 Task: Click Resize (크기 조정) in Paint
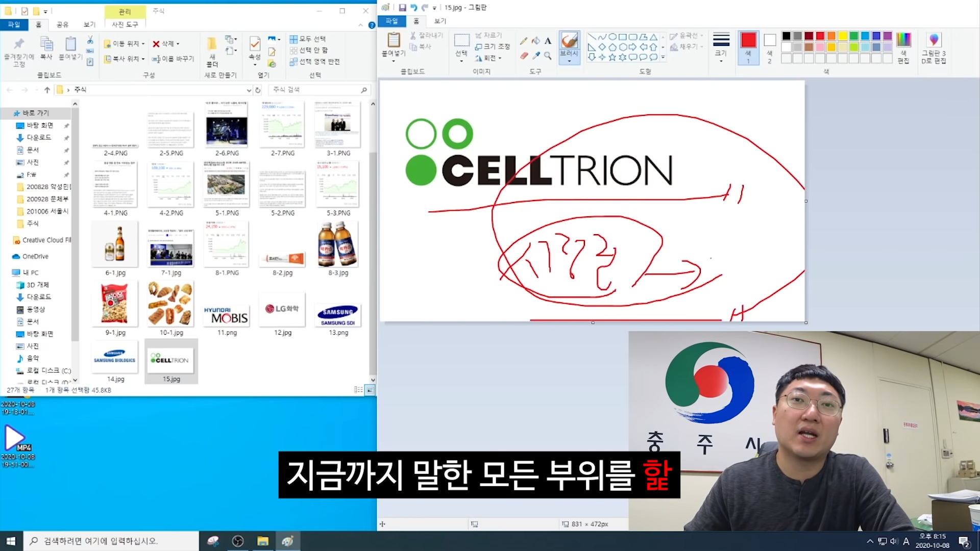coord(492,46)
